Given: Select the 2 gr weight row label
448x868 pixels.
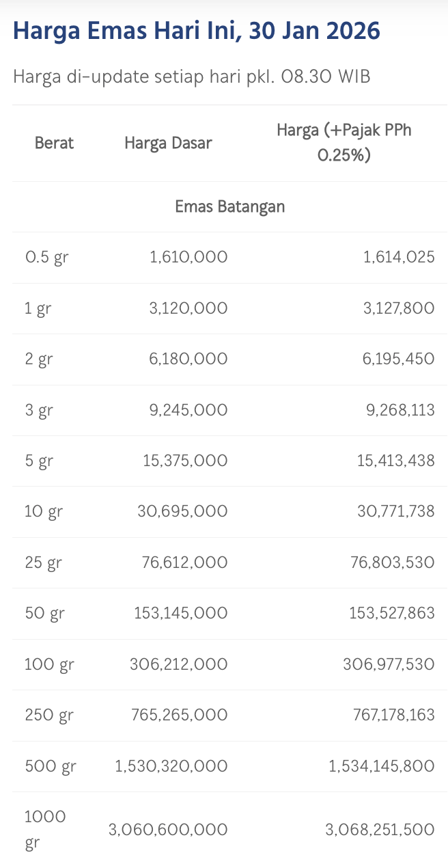Looking at the screenshot, I should click(x=39, y=360).
